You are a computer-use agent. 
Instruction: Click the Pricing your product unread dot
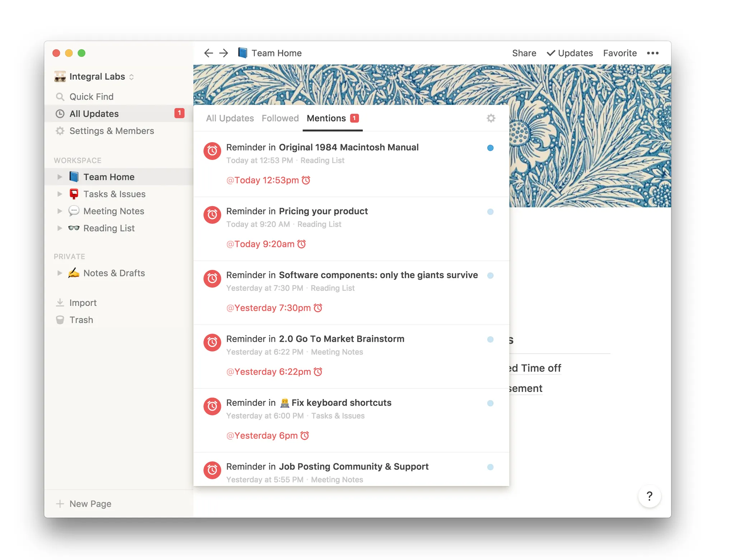pyautogui.click(x=490, y=212)
